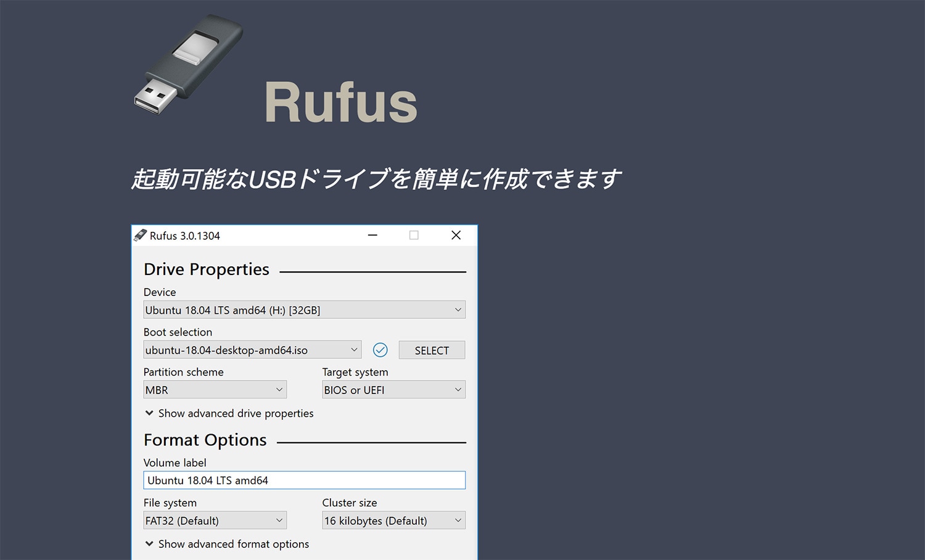
Task: Click the Device label
Action: (x=160, y=292)
